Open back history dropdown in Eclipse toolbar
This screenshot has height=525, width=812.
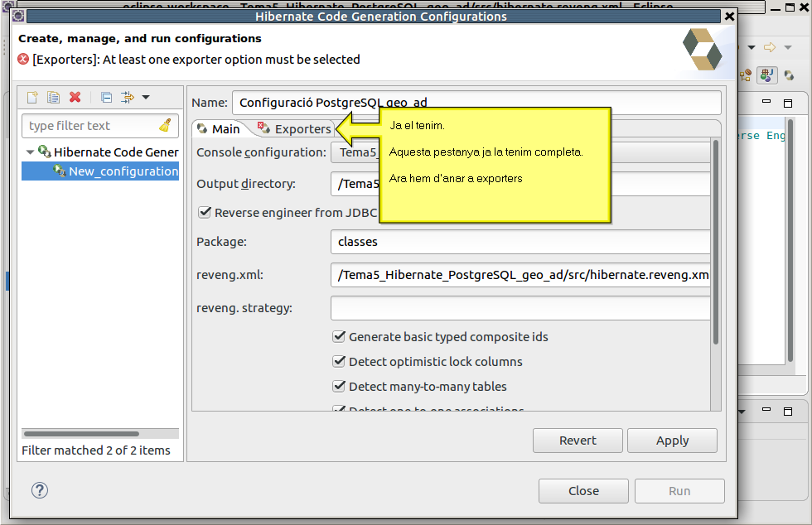752,48
